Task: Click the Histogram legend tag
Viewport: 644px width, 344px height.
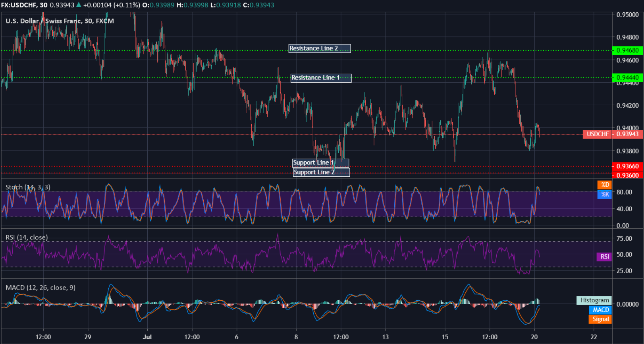Action: pyautogui.click(x=594, y=300)
